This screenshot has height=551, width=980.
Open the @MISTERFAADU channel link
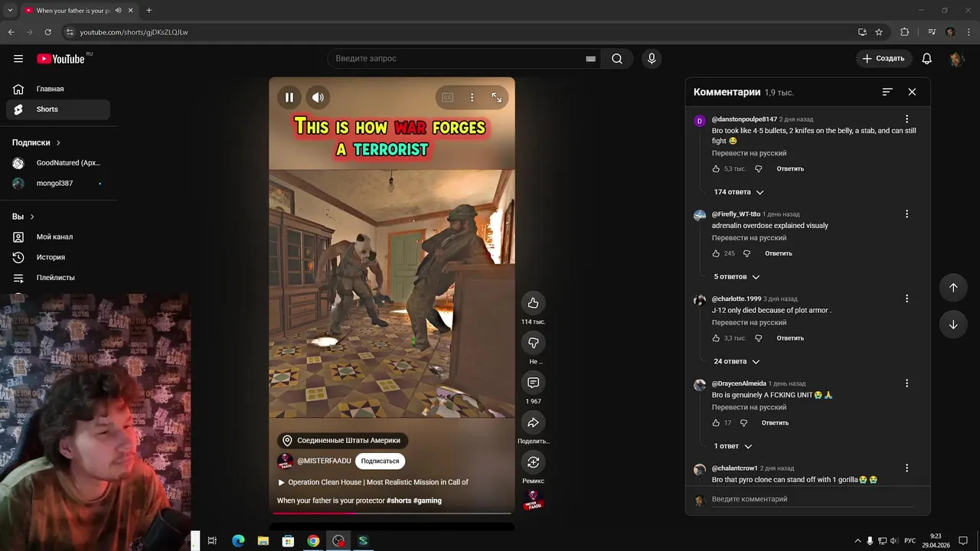(324, 461)
